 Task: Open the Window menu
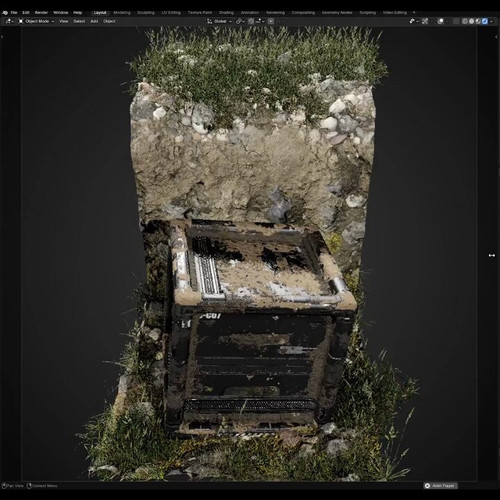[x=61, y=13]
